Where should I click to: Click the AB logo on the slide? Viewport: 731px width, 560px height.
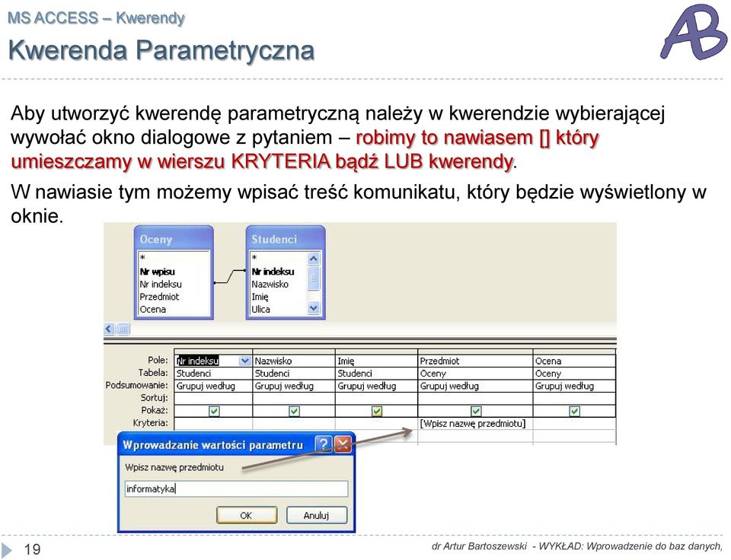(x=694, y=32)
